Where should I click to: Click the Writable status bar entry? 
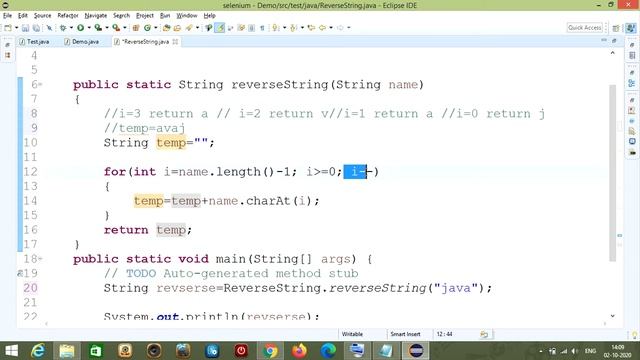352,334
